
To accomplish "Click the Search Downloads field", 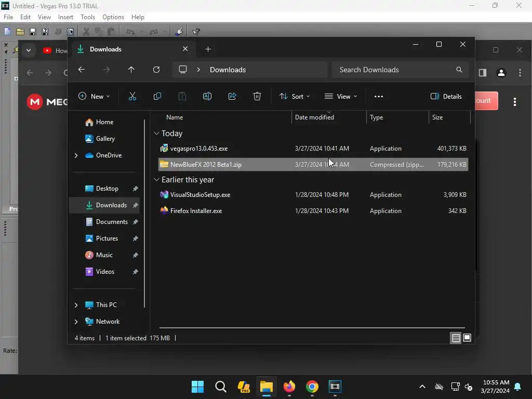I will (x=401, y=70).
